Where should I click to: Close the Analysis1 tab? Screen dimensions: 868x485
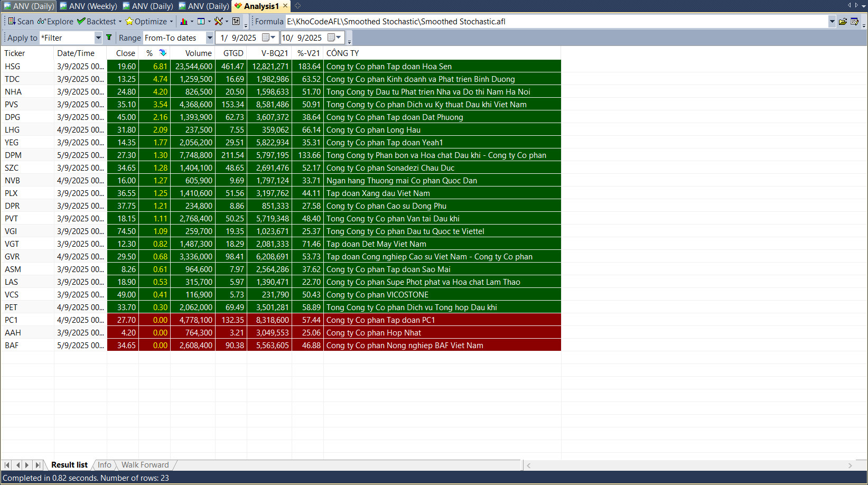tap(285, 6)
